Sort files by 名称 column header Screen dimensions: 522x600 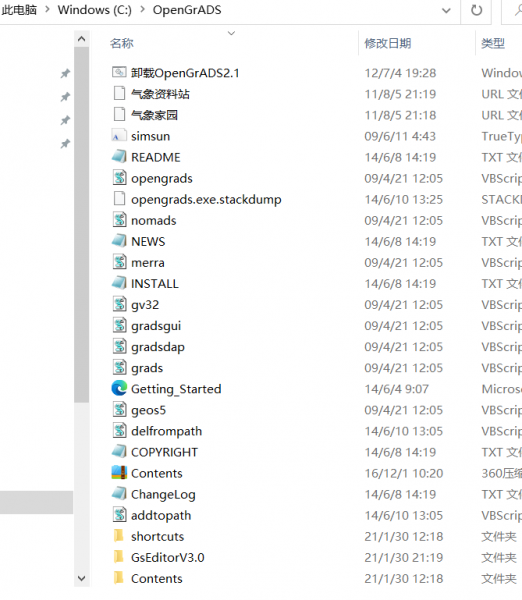coord(122,43)
